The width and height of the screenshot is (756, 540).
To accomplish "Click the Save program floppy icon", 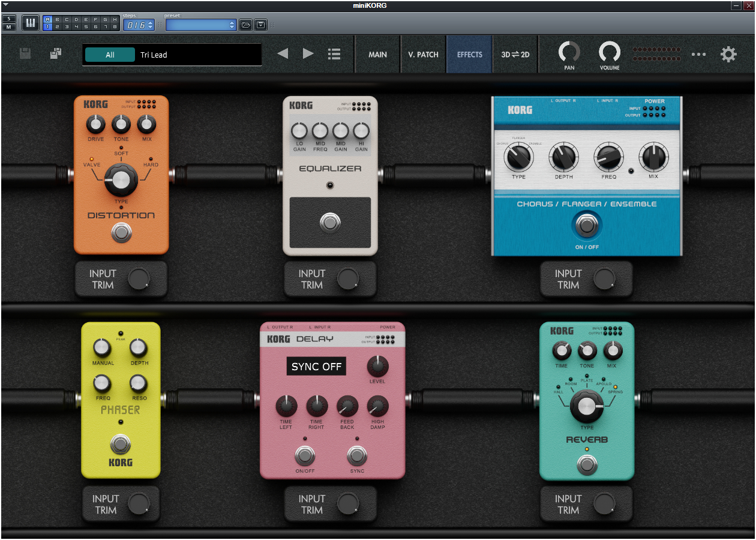I will 25,54.
